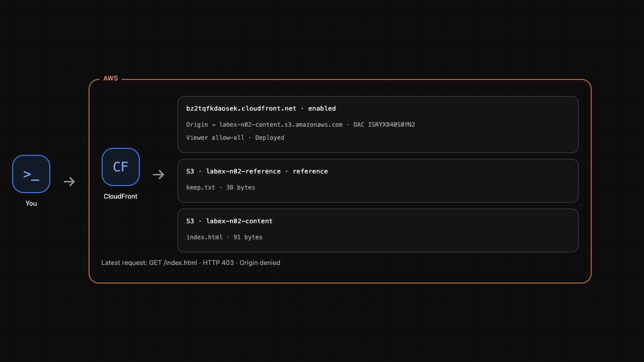644x362 pixels.
Task: Click the CloudFront label under CF icon
Action: click(x=120, y=196)
